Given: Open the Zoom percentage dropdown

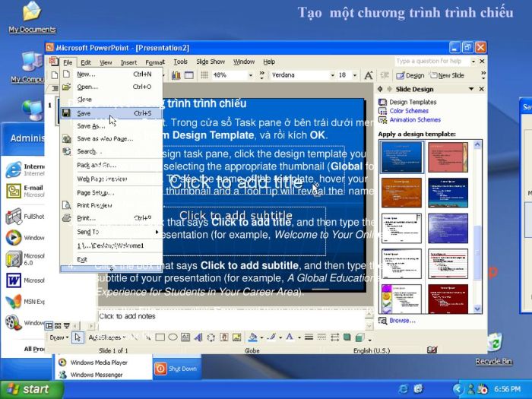Looking at the screenshot, I should [x=252, y=75].
